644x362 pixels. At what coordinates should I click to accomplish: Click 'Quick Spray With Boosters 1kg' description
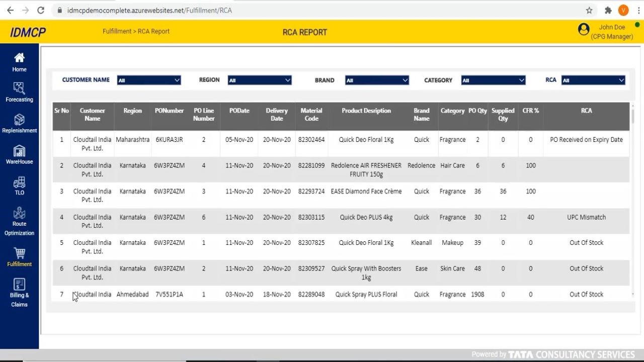[366, 273]
